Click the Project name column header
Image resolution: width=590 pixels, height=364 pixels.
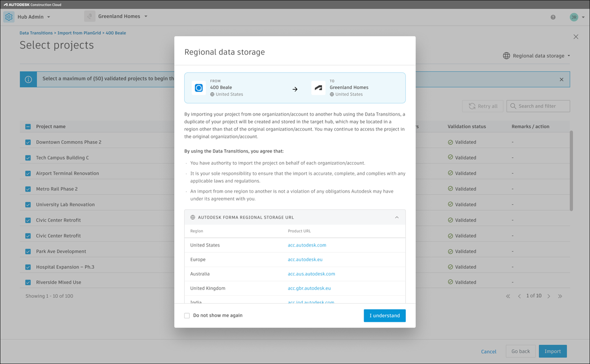click(51, 126)
